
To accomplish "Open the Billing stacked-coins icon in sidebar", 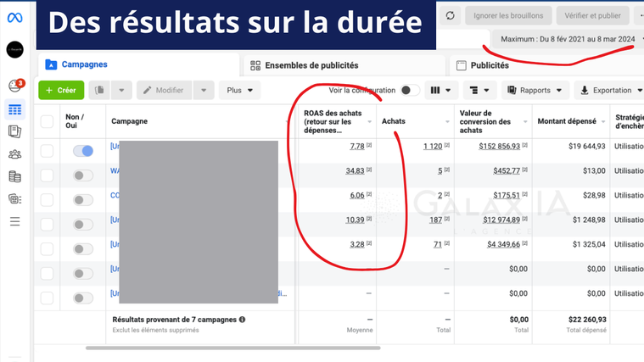I will tap(14, 176).
